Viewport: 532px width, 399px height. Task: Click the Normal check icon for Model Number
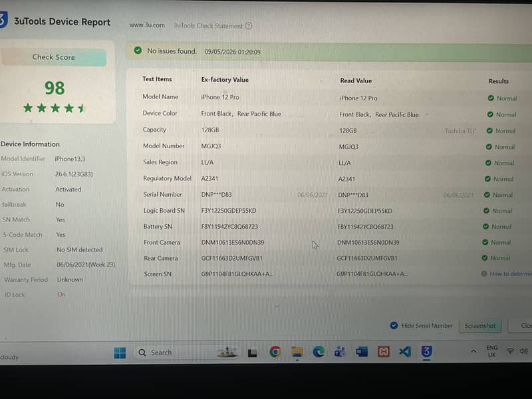489,147
